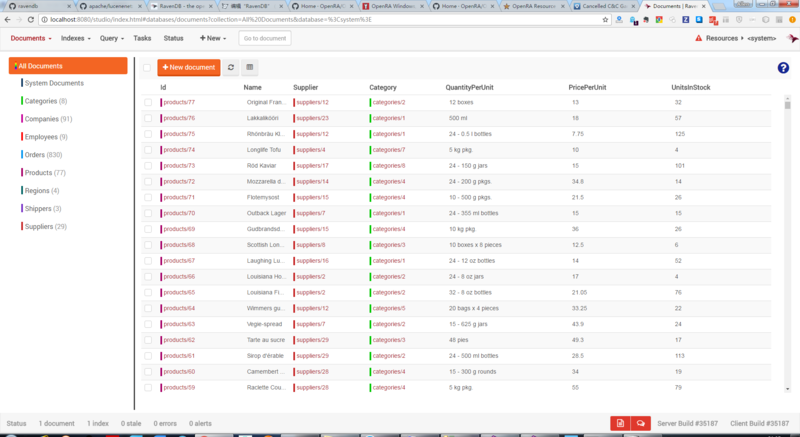Open the Documents dropdown menu
The height and width of the screenshot is (437, 800).
pos(31,38)
